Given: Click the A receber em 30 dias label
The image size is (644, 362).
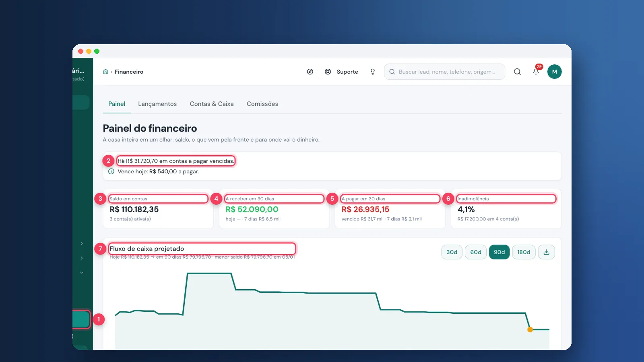Looking at the screenshot, I should tap(250, 199).
